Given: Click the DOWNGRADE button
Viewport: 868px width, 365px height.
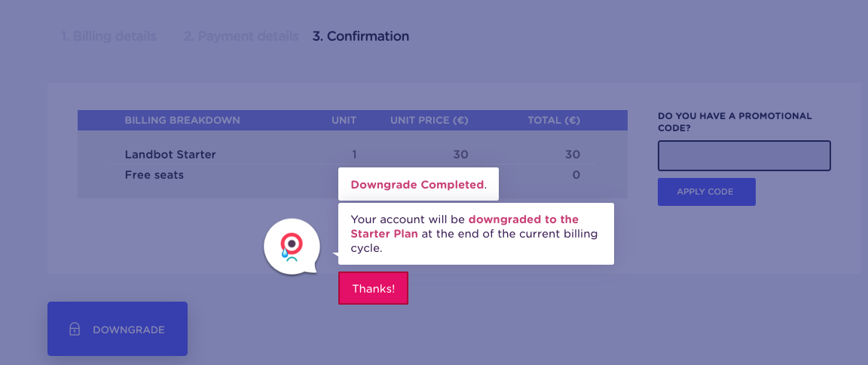Looking at the screenshot, I should point(118,329).
